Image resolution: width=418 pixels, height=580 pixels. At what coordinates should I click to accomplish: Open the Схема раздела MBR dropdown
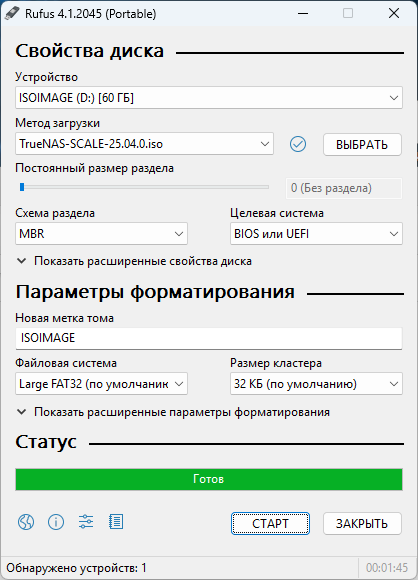(101, 233)
